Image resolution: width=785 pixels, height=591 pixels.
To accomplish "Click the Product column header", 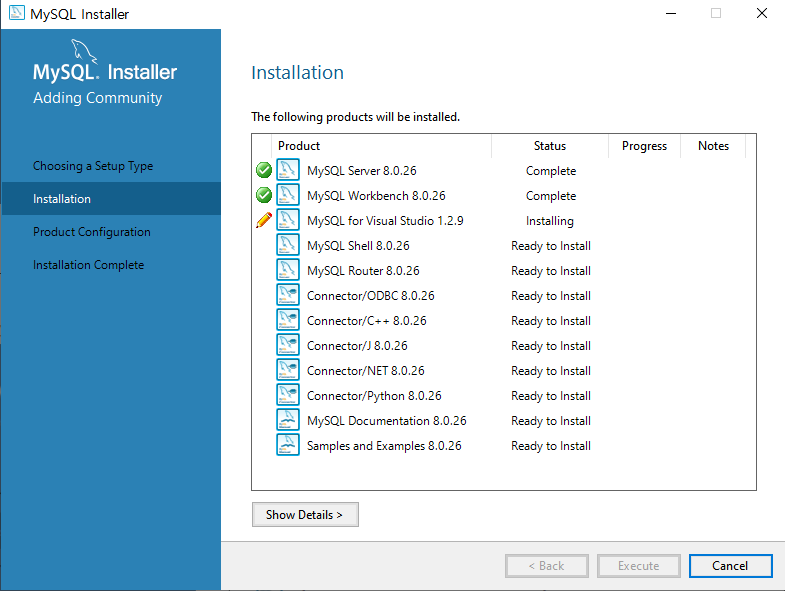I will point(381,146).
